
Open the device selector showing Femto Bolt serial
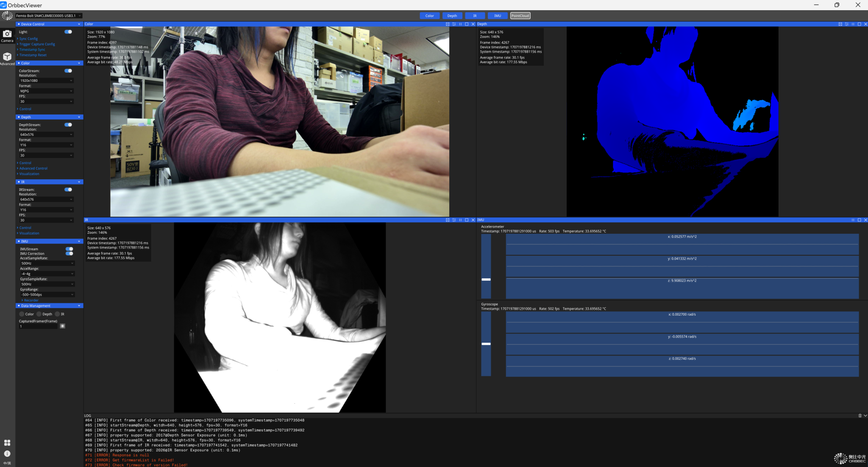click(x=47, y=15)
